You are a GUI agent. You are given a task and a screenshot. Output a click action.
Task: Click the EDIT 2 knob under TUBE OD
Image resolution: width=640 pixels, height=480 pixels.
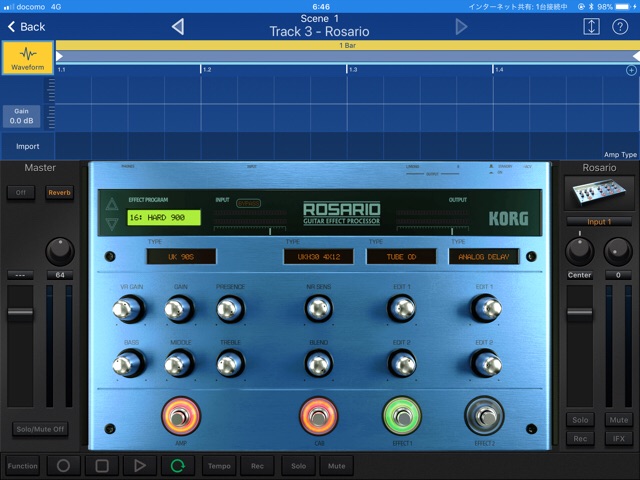[402, 364]
